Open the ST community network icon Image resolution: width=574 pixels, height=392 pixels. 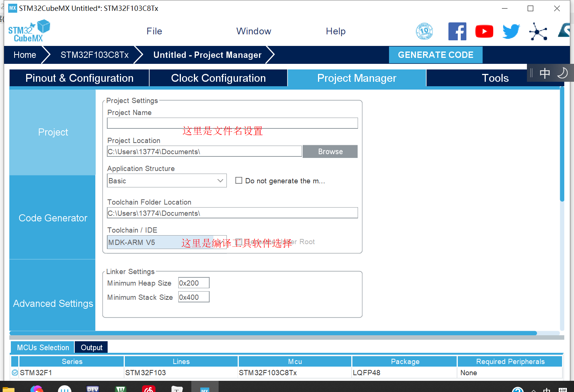coord(538,31)
